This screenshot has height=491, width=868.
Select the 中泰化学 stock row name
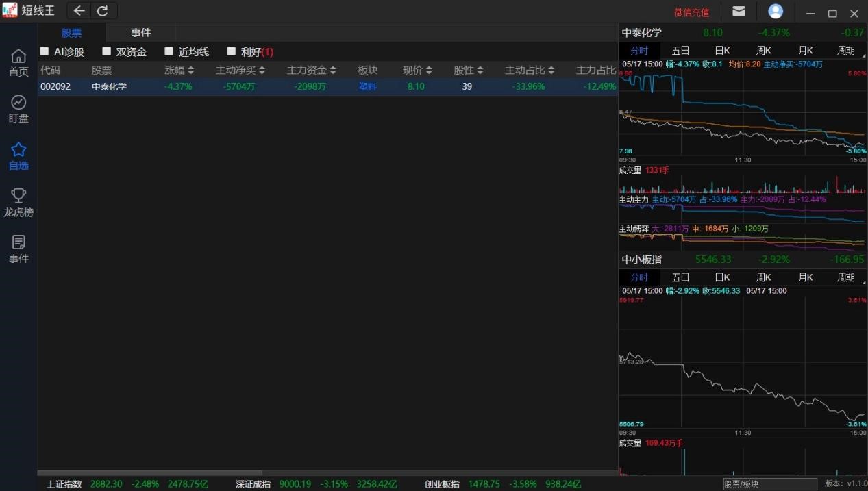(109, 86)
